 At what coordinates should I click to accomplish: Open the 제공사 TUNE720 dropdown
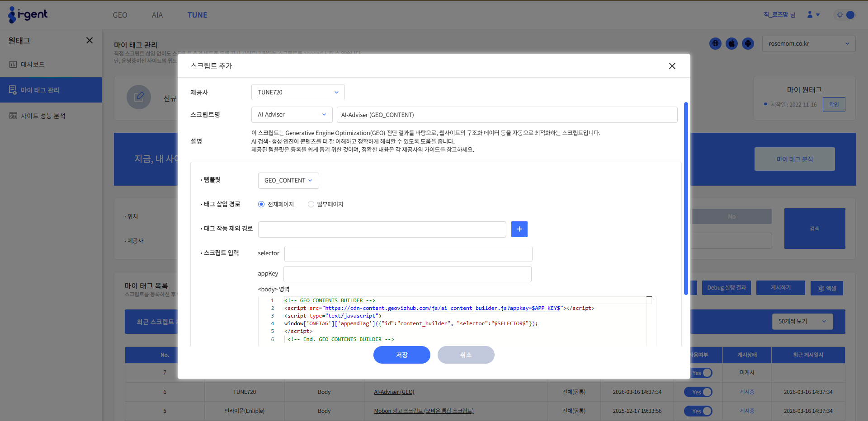click(298, 92)
